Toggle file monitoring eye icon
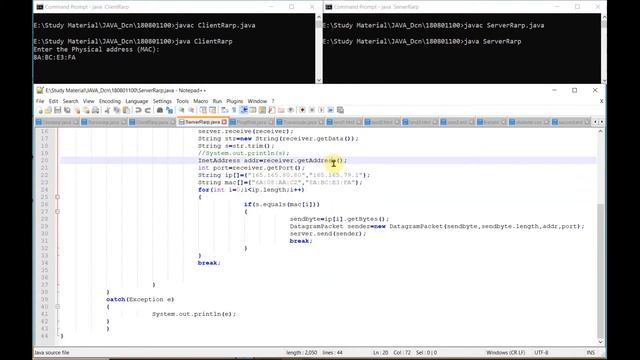The image size is (640, 360). 291,110
